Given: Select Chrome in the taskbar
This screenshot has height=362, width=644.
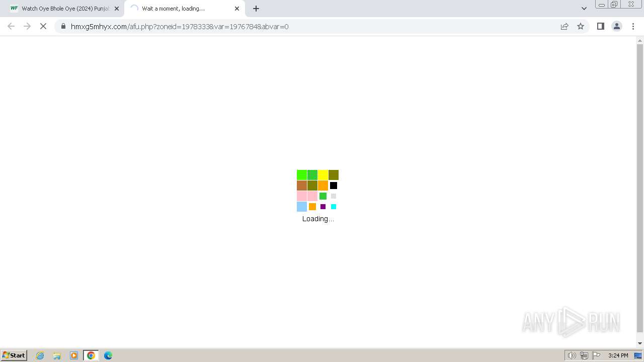Looking at the screenshot, I should tap(91, 355).
